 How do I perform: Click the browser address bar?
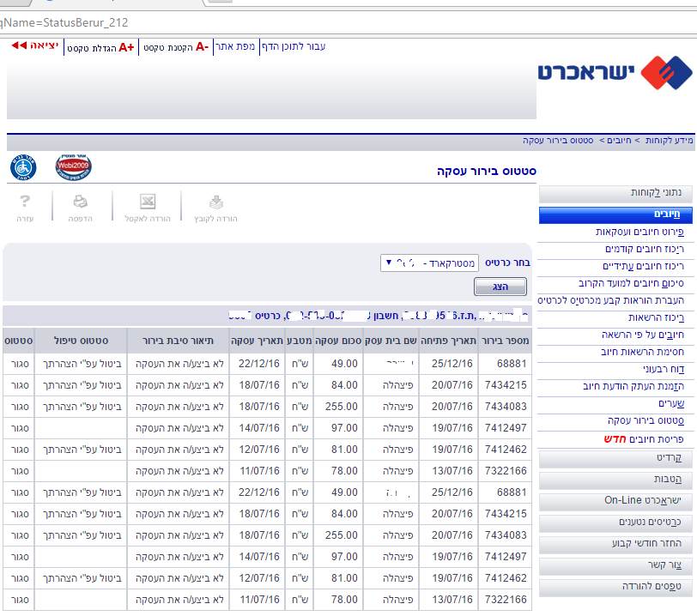348,22
